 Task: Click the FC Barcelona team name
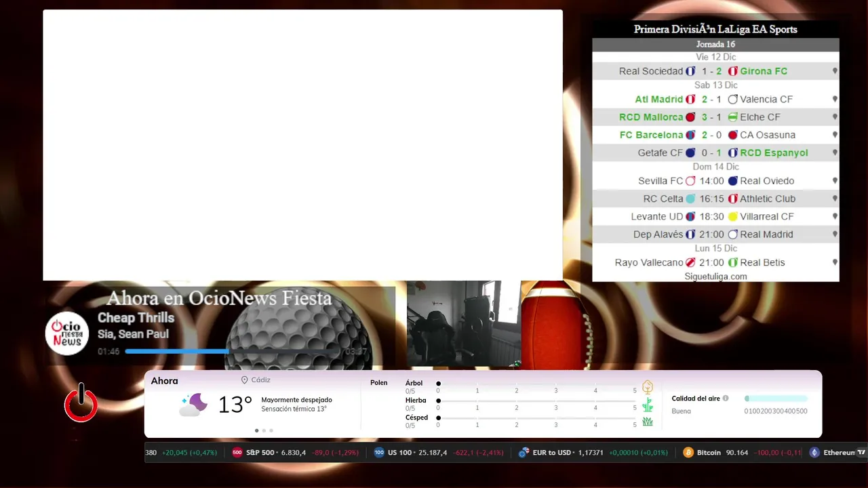(651, 135)
